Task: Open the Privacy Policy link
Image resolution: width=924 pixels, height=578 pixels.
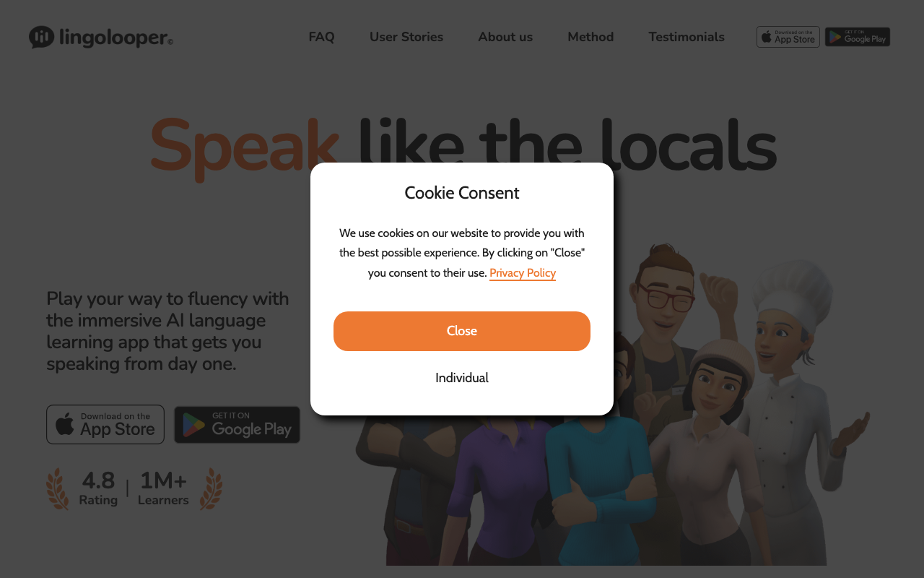Action: [523, 273]
